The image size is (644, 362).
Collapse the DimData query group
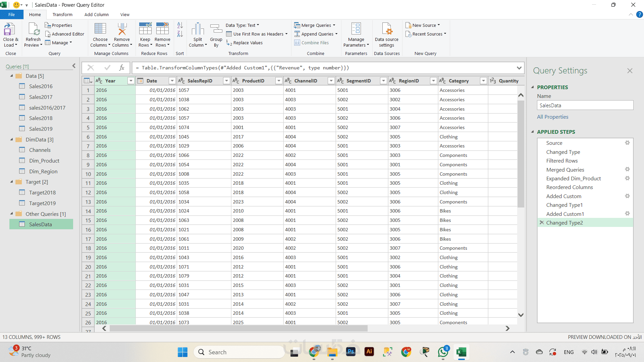[x=12, y=139]
